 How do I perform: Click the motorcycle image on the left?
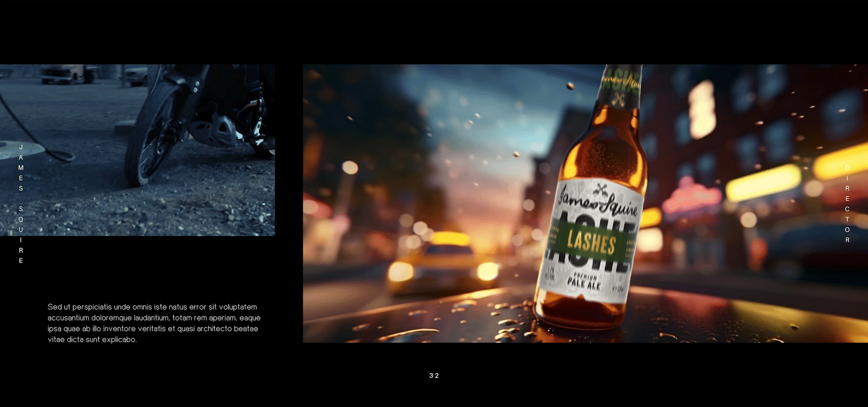tap(137, 150)
